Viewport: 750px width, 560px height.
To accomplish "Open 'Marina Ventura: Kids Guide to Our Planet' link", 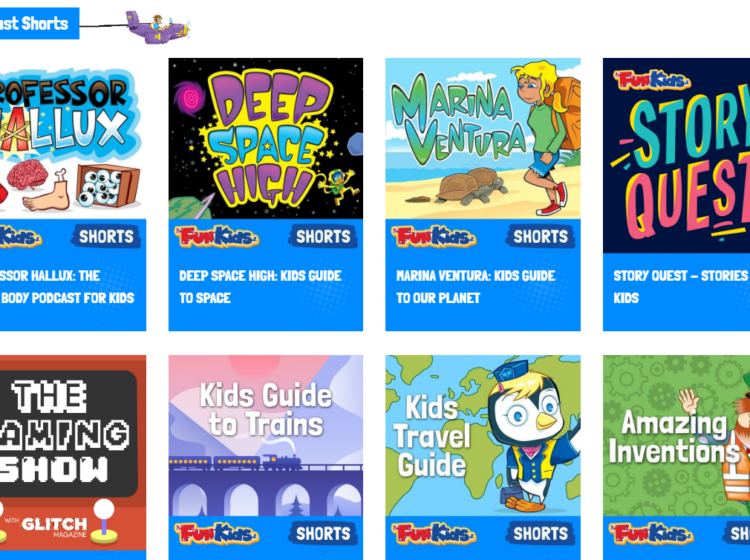I will [x=476, y=287].
